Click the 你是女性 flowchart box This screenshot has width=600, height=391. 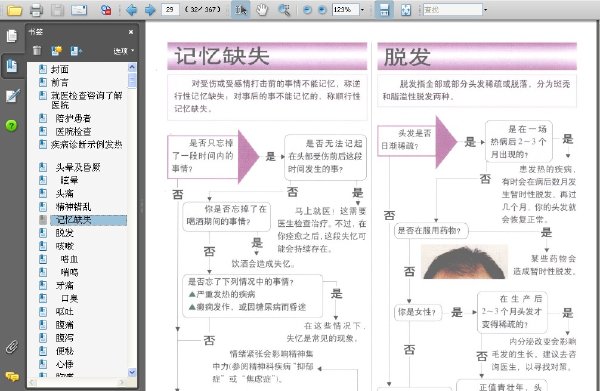point(417,312)
